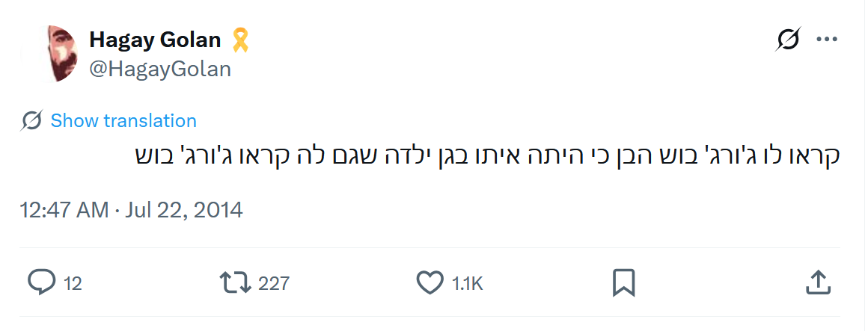Click the 1.1K likes count
Screen dimensions: 868x331
[468, 283]
